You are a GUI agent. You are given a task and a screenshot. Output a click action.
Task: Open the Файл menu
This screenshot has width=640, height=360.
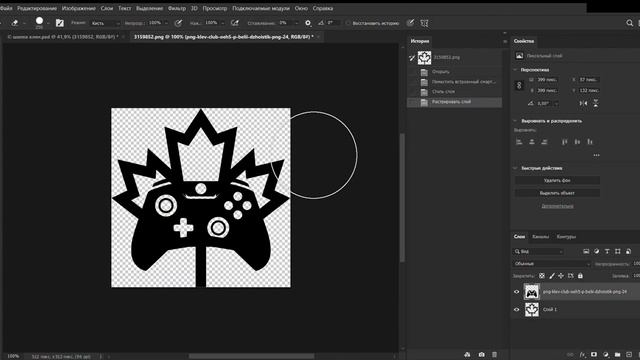(x=6, y=8)
